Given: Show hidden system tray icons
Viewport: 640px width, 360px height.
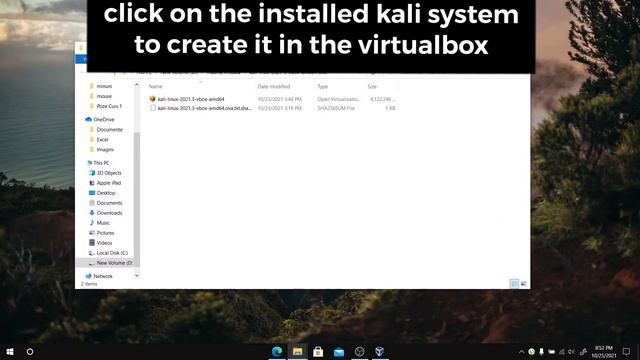Looking at the screenshot, I should (521, 352).
